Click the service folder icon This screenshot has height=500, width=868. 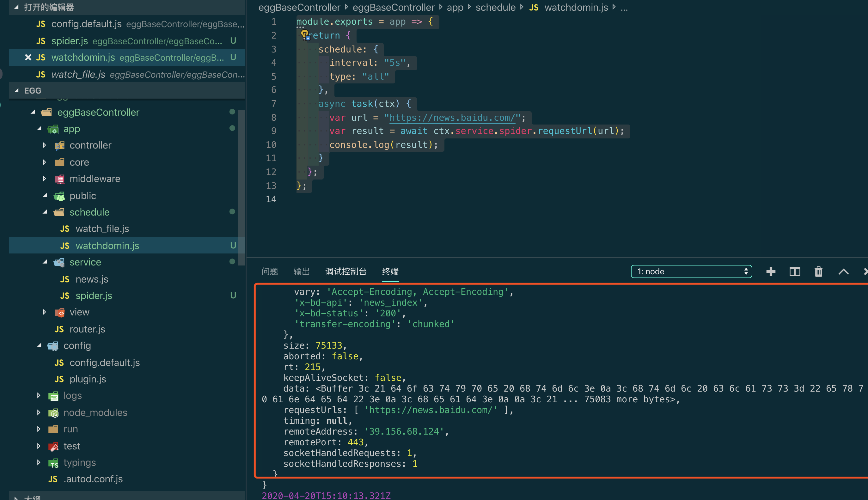coord(59,263)
